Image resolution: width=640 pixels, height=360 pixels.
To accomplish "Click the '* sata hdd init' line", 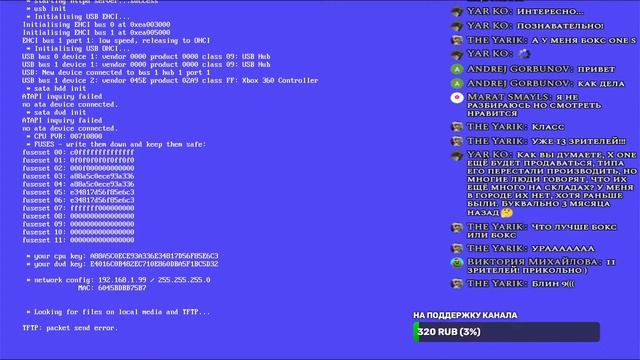I will coord(56,88).
